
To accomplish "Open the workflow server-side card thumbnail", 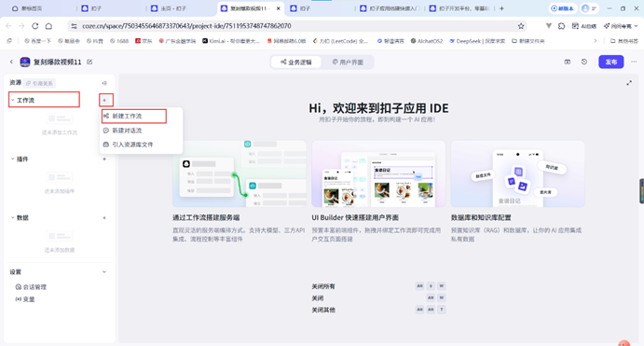I will coord(239,173).
